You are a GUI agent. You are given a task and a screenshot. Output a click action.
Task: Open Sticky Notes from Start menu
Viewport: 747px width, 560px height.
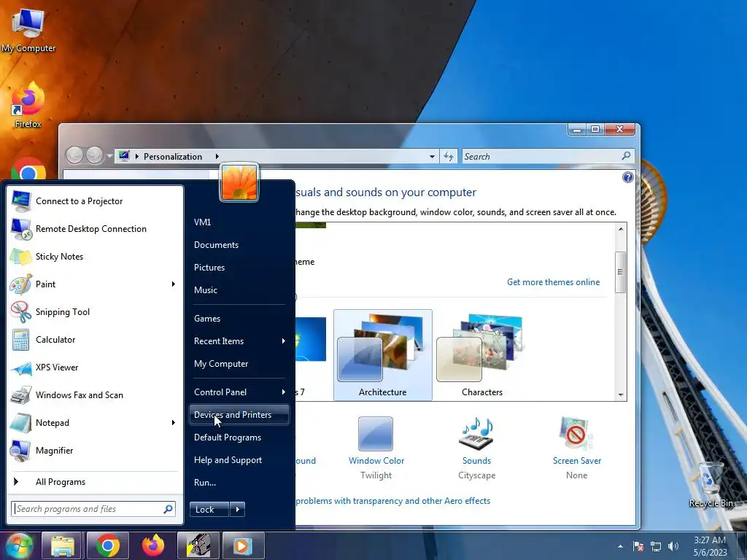[x=94, y=257]
